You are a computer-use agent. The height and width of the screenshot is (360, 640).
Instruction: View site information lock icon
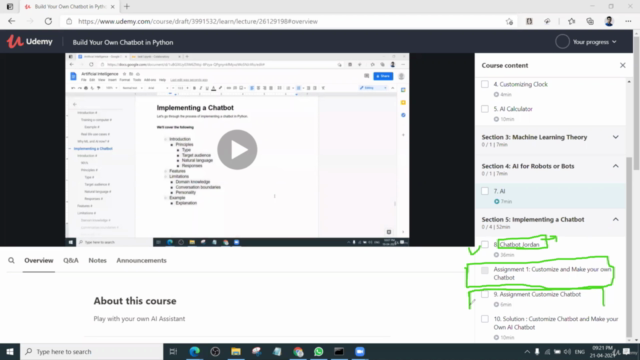point(69,21)
